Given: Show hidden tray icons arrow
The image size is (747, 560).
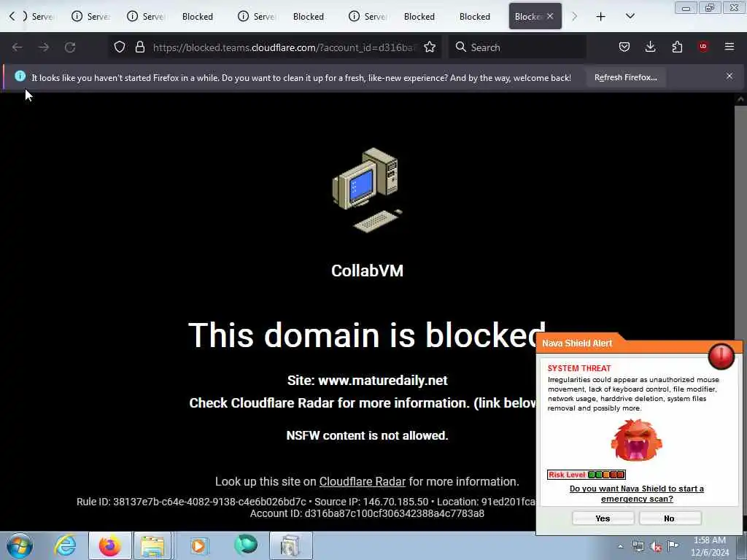Looking at the screenshot, I should pos(620,546).
